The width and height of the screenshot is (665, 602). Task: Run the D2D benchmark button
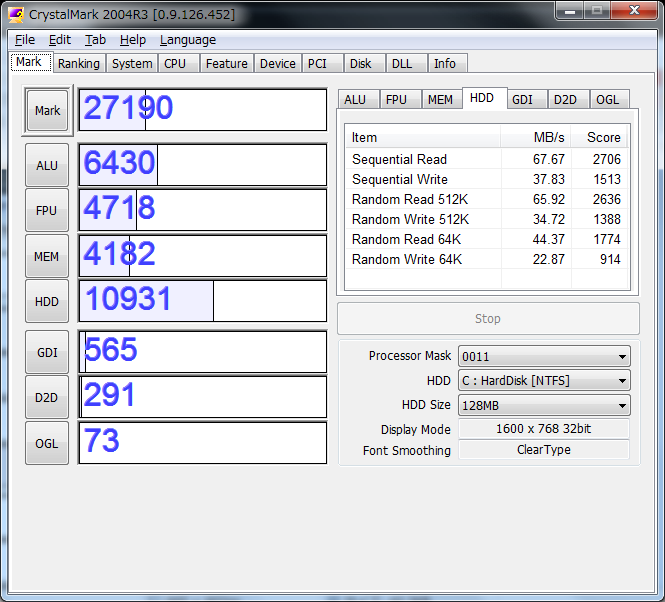click(47, 398)
